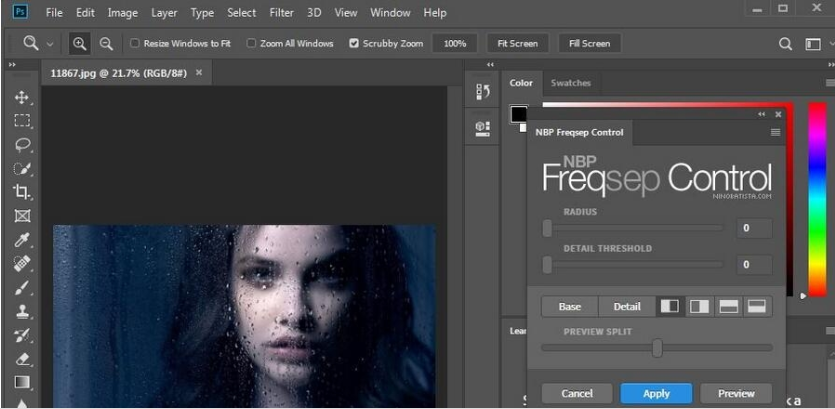Click the Apply button

click(656, 393)
